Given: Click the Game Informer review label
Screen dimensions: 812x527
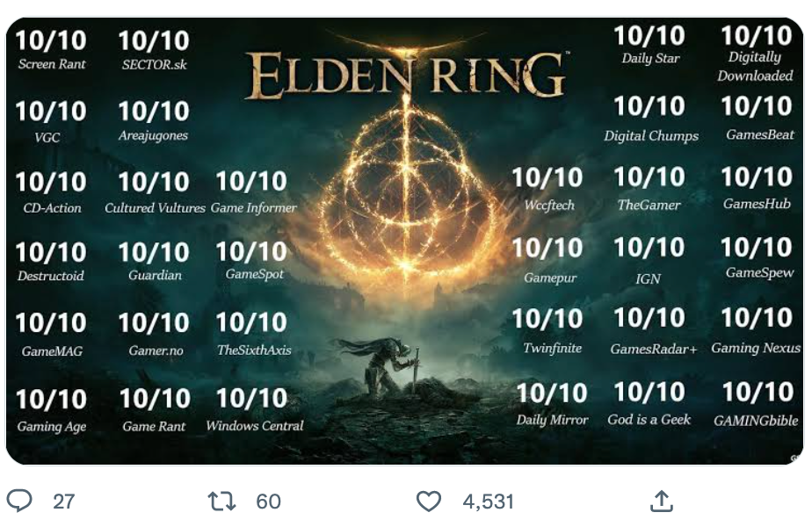Looking at the screenshot, I should (x=254, y=208).
